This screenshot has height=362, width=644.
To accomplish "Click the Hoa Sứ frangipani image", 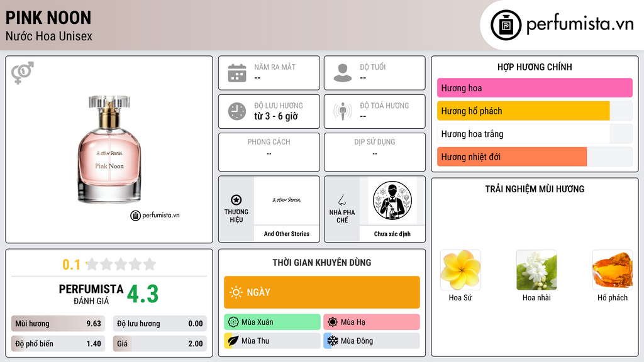I will [460, 270].
